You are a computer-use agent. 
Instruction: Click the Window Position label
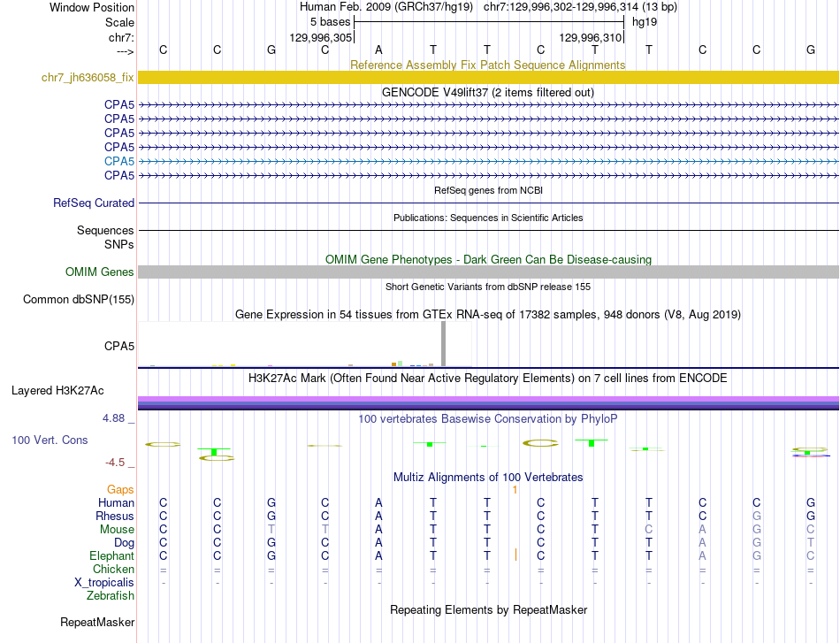pos(92,7)
